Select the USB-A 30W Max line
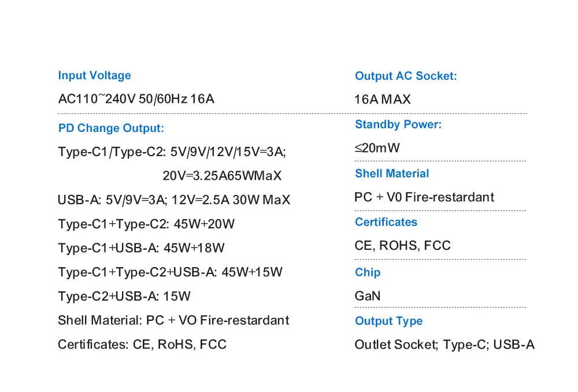The width and height of the screenshot is (578, 392). [x=173, y=200]
